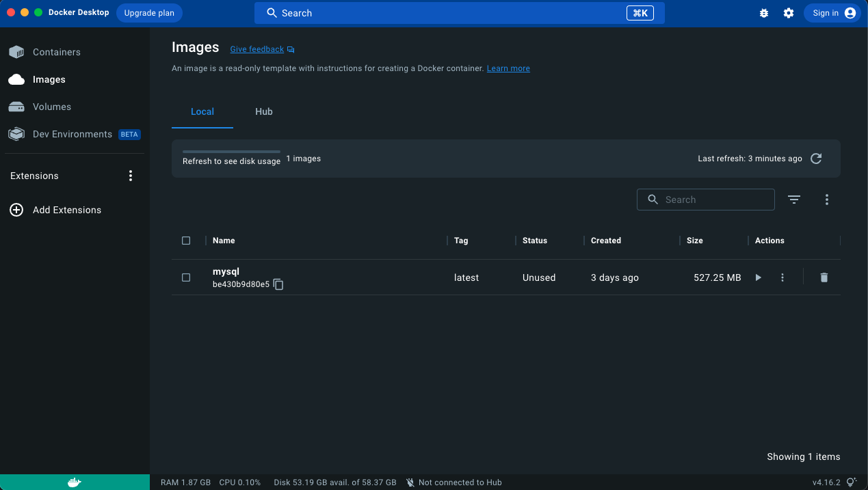The image size is (868, 490).
Task: Run the mysql image
Action: point(758,277)
